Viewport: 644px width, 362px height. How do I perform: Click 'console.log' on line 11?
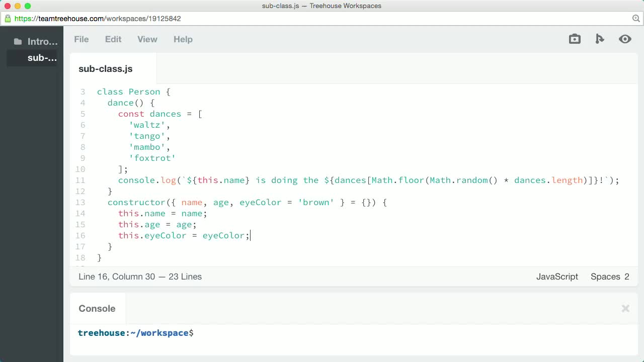(147, 180)
